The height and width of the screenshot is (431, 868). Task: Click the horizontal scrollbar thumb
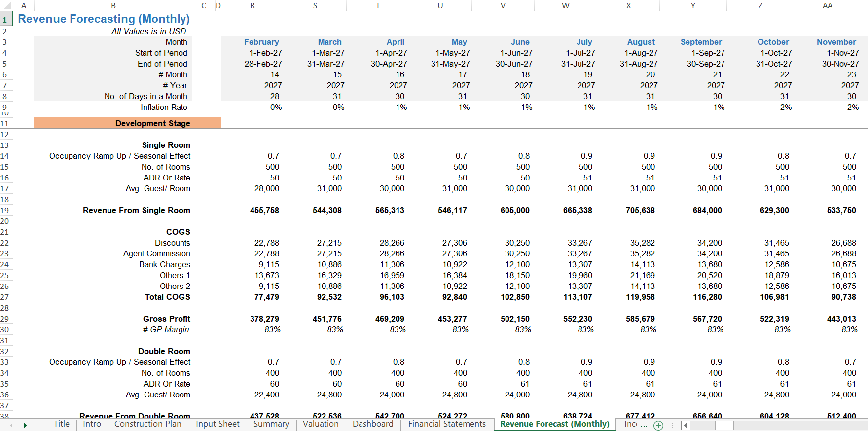724,425
